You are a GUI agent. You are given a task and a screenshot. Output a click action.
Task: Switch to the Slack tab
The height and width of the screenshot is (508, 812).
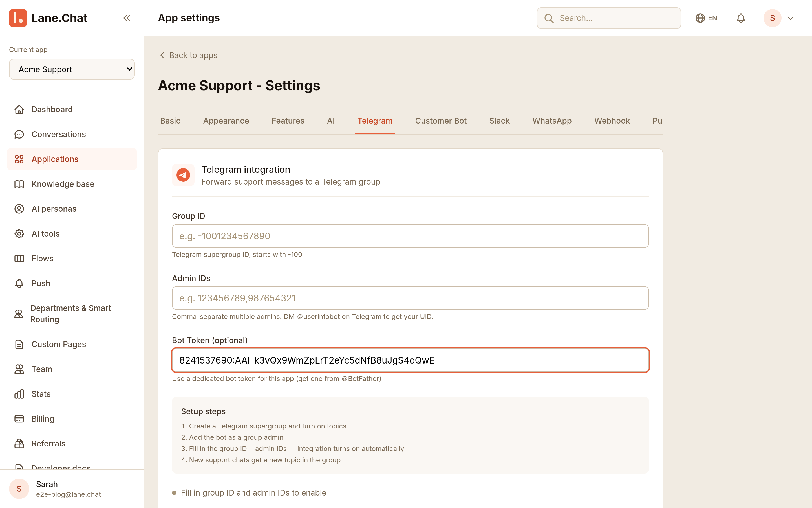[x=499, y=121]
